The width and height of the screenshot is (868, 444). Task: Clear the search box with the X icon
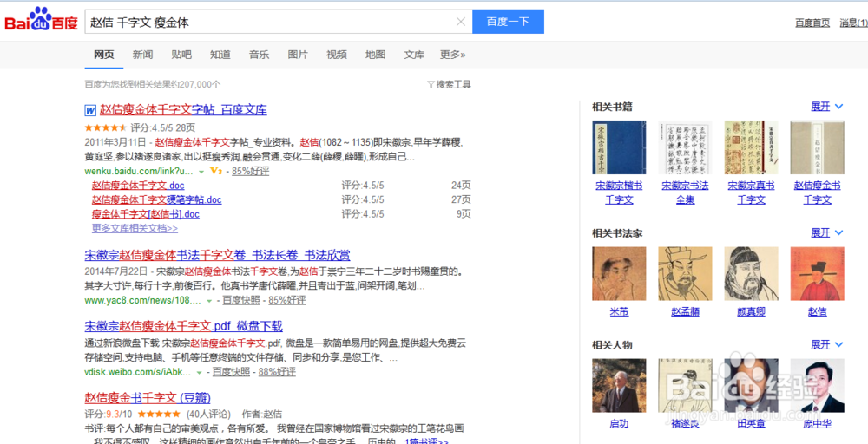click(460, 23)
